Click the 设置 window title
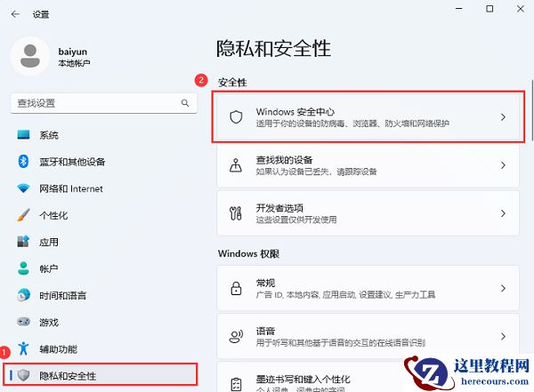 [x=41, y=14]
